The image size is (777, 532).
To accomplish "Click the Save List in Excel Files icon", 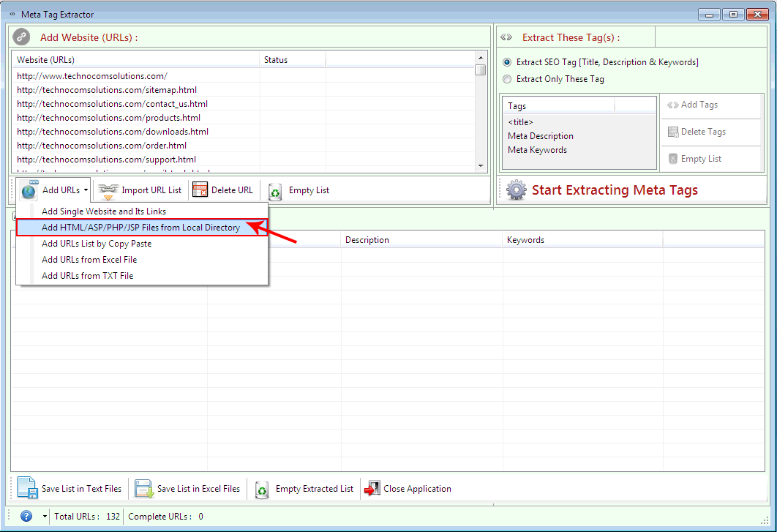I will coord(144,488).
